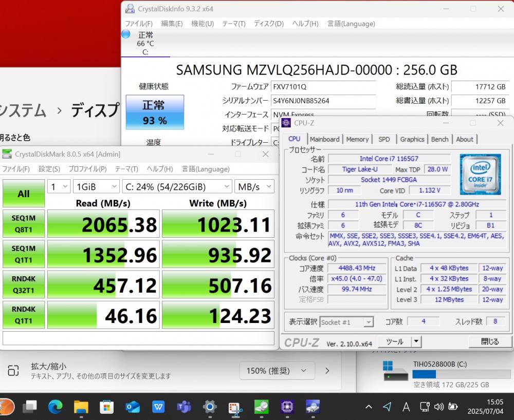514x420 pixels.
Task: Switch to CrystalDiskInfo via taskbar icon
Action: [313, 407]
